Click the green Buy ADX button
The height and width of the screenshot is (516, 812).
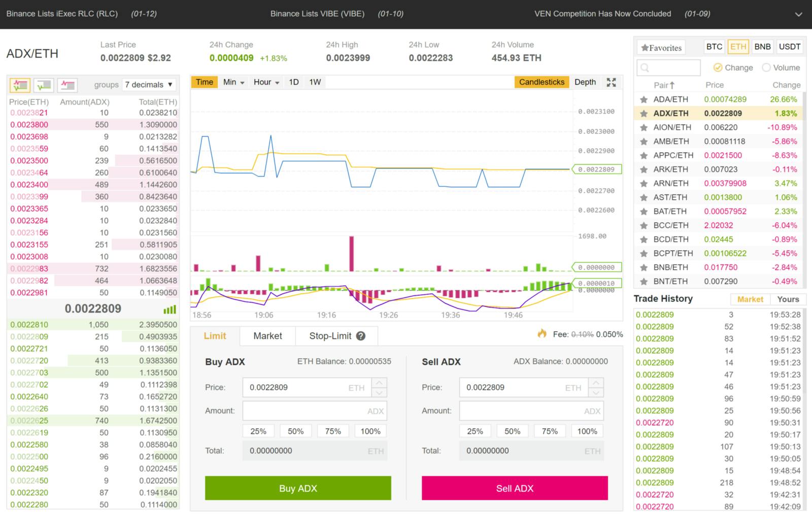[297, 488]
